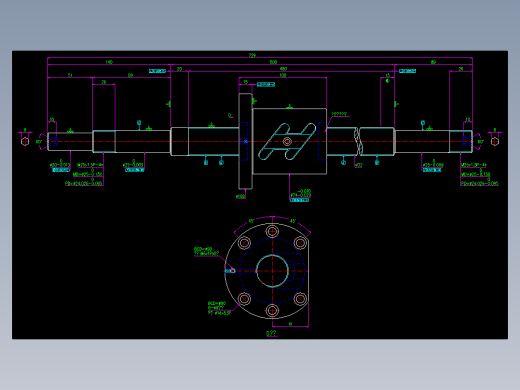This screenshot has height=390, width=520.
Task: Select the oil hole on flange left edge
Action: (232, 271)
